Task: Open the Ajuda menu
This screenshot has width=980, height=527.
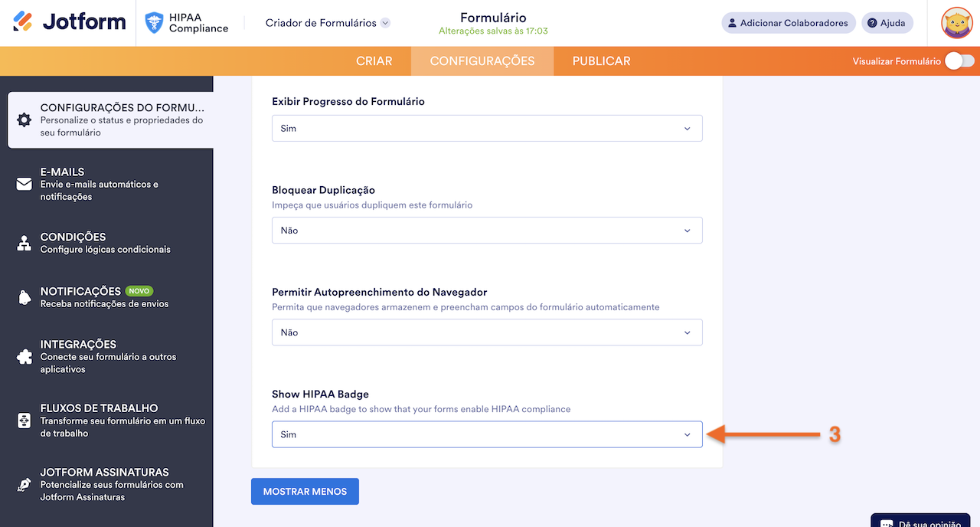Action: pyautogui.click(x=887, y=22)
